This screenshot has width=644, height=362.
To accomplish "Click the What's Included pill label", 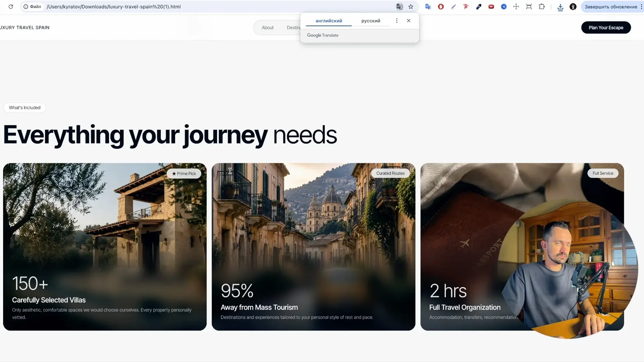I will [24, 108].
